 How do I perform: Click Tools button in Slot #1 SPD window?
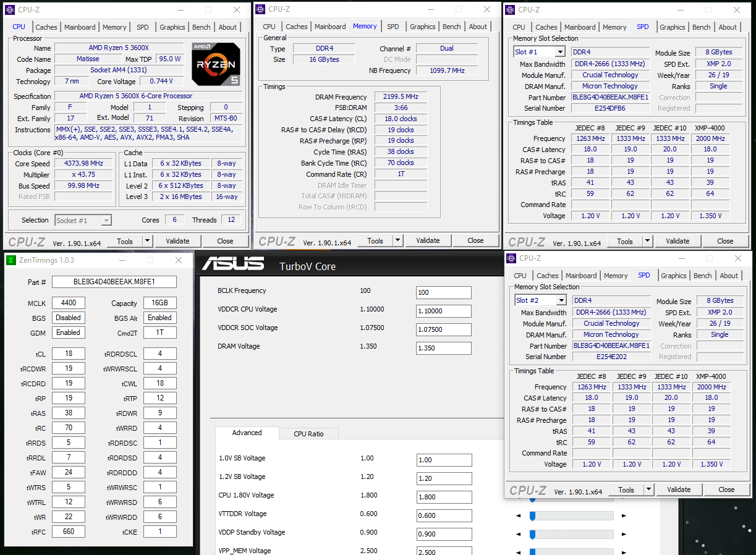pyautogui.click(x=625, y=241)
